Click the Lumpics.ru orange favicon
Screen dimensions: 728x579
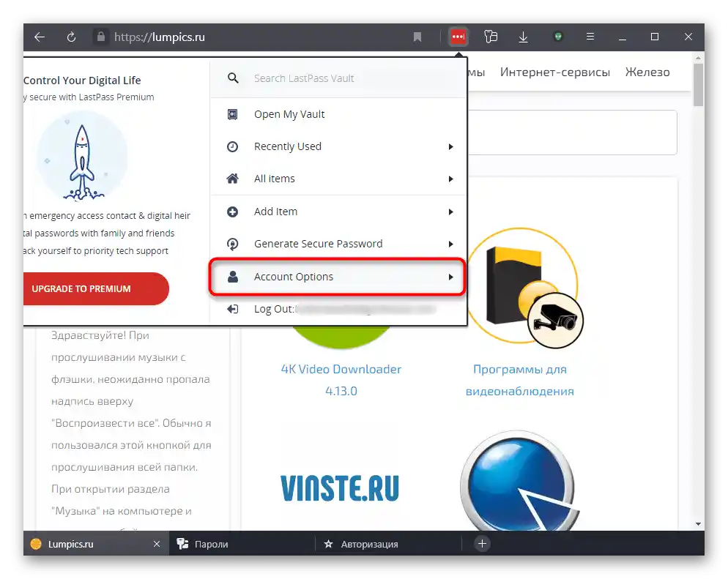[x=36, y=544]
